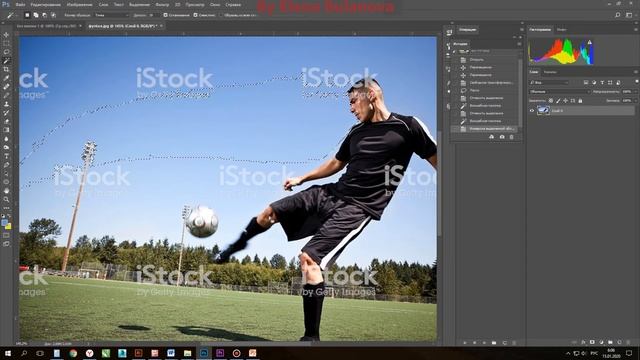
Task: Click the Subtract from selection mode icon
Action: 44,15
